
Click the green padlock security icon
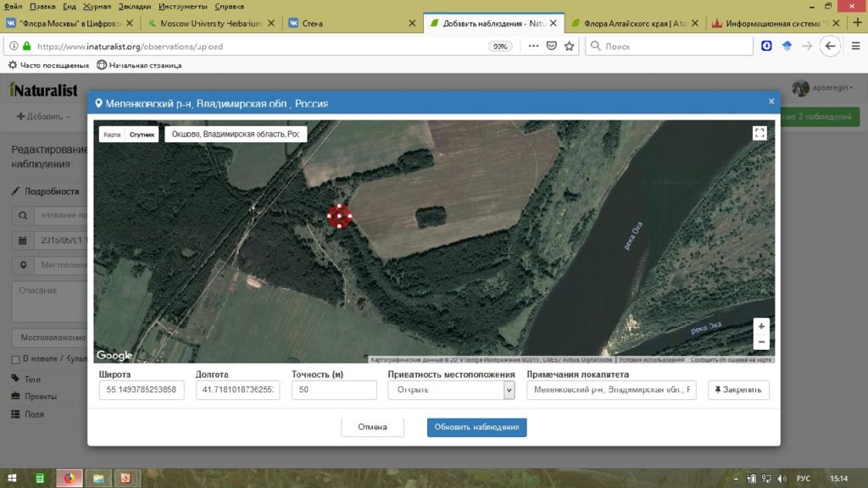pyautogui.click(x=26, y=47)
